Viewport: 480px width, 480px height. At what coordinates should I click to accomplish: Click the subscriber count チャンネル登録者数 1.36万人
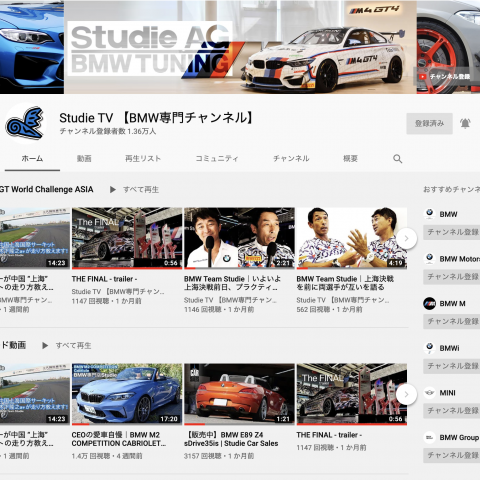click(108, 131)
